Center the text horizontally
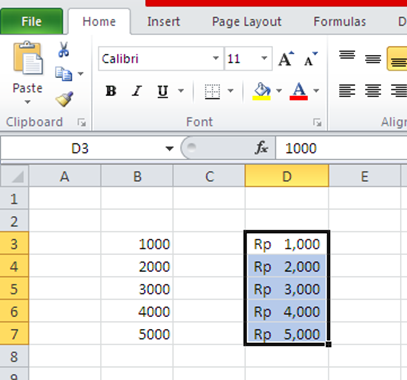 coord(373,90)
